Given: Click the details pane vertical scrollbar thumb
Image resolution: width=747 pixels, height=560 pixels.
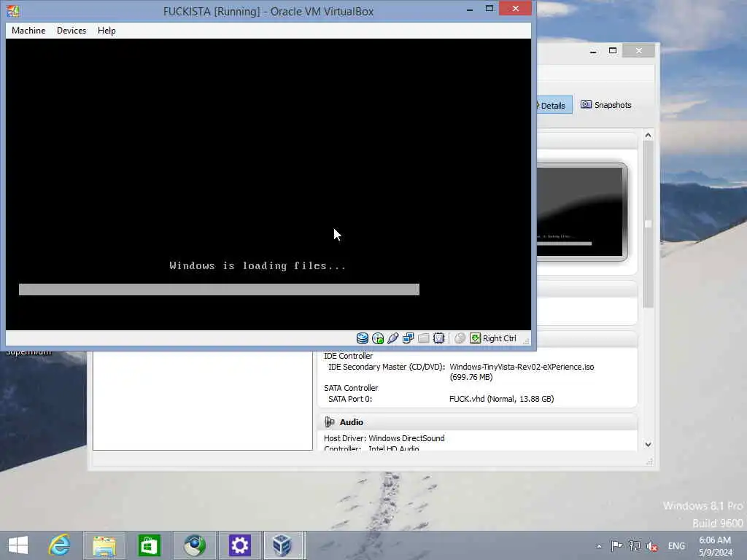Looking at the screenshot, I should coord(648,224).
